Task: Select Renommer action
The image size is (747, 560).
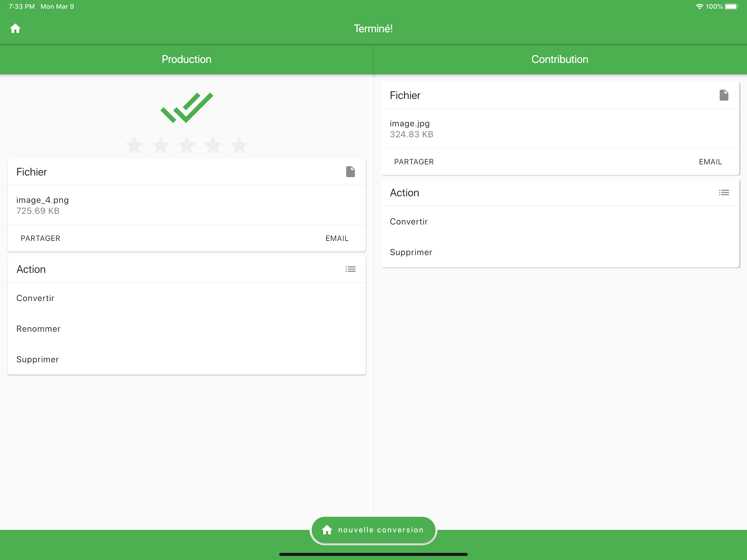Action: pos(39,329)
